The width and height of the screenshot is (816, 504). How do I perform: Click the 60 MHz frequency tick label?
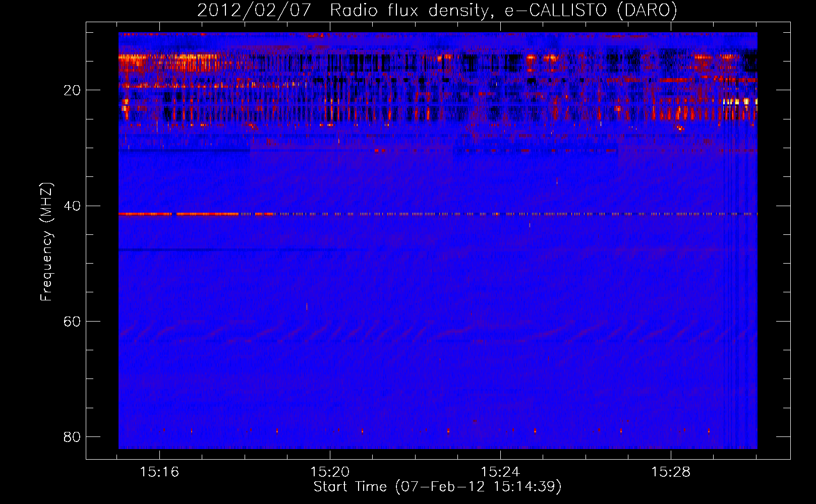72,321
